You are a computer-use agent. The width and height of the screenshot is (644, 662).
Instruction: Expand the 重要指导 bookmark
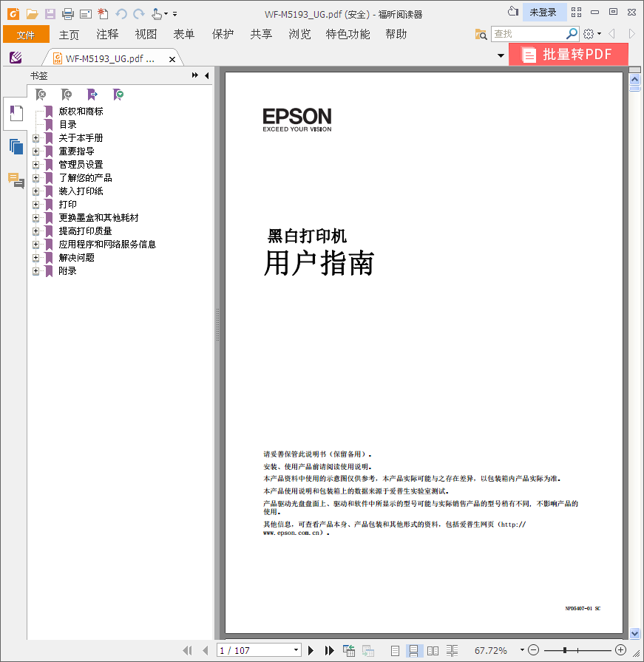(x=36, y=151)
